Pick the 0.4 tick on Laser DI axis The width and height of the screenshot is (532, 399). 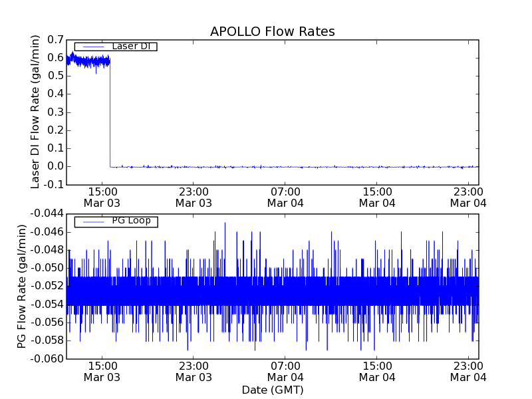pos(55,94)
